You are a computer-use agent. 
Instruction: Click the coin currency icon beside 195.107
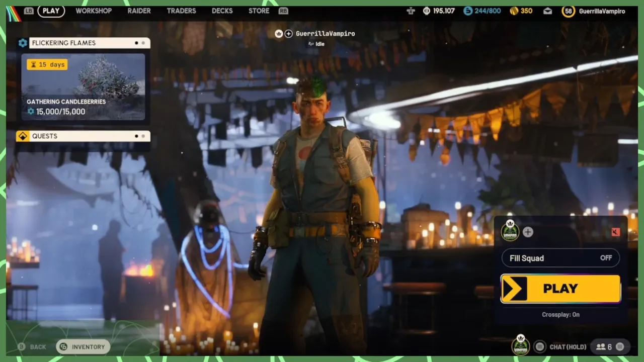tap(427, 11)
